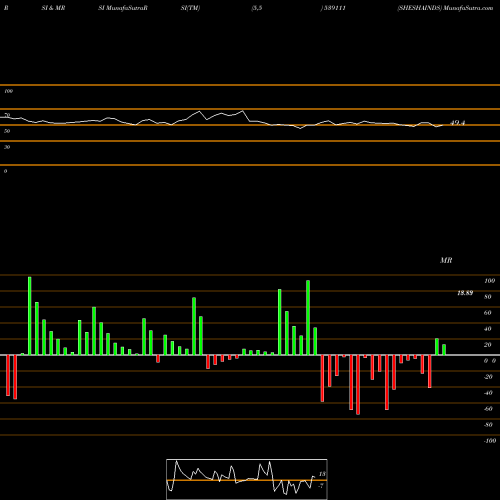500x500 pixels.
Task: Open the mini overview chart thumbnail
Action: point(247,479)
